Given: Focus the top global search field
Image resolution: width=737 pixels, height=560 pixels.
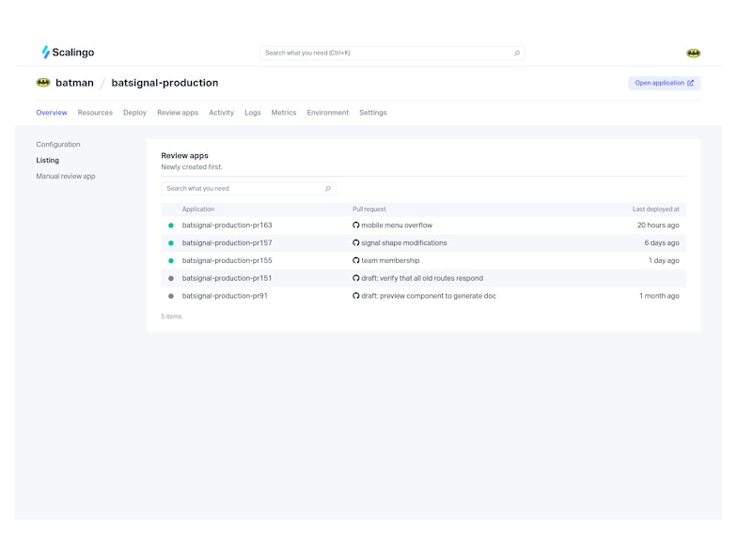Looking at the screenshot, I should click(x=385, y=54).
